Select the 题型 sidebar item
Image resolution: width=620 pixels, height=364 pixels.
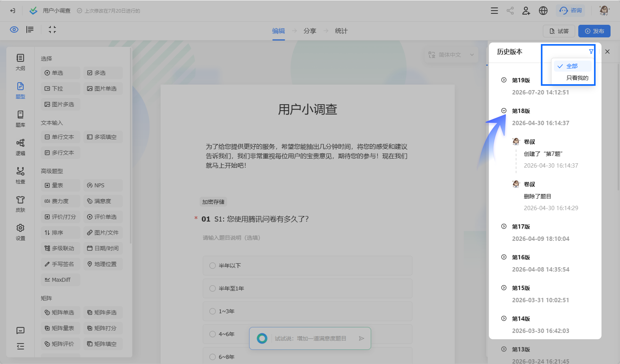[x=20, y=91]
